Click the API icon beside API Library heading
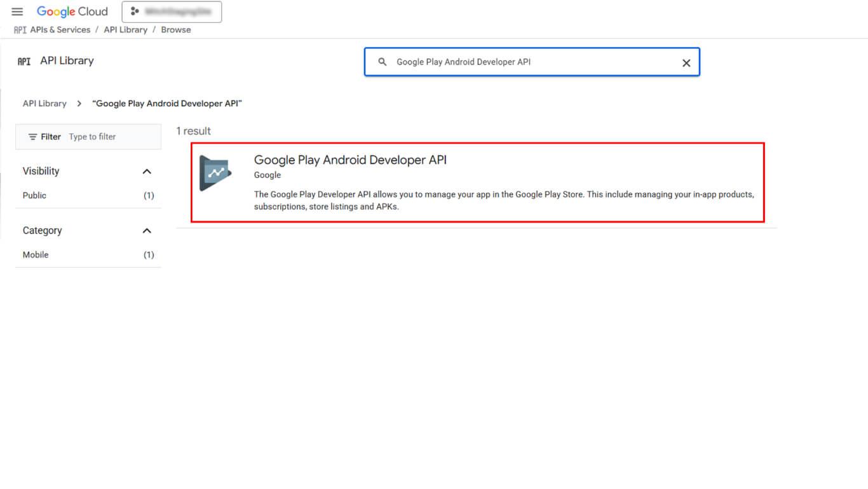868x489 pixels. (x=24, y=61)
